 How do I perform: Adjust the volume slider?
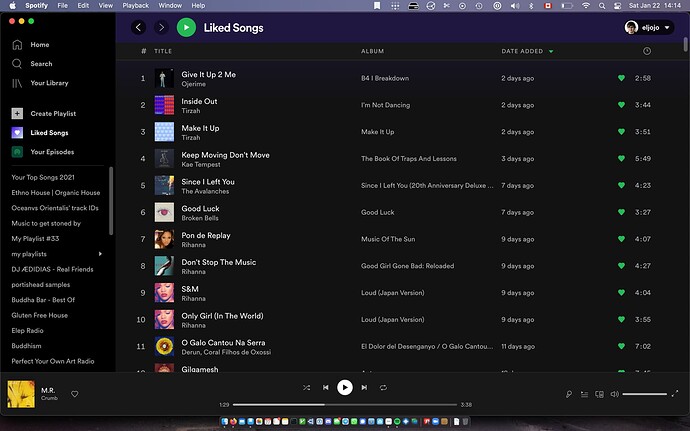[x=645, y=394]
